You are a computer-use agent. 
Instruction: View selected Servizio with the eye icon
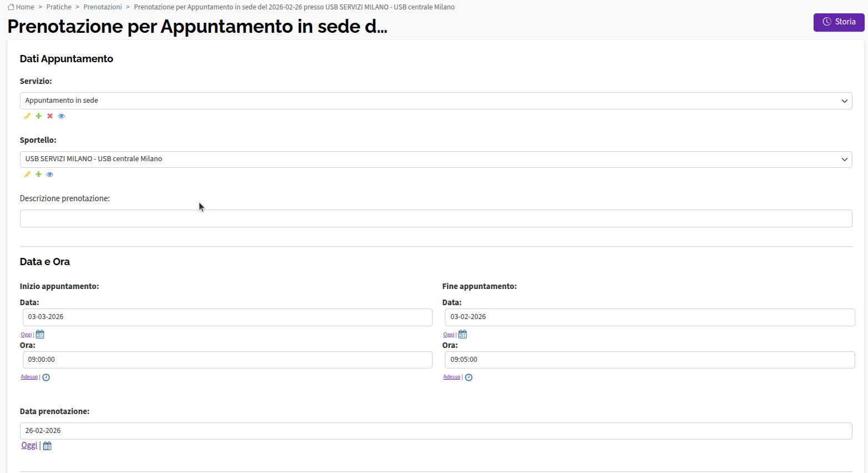62,116
